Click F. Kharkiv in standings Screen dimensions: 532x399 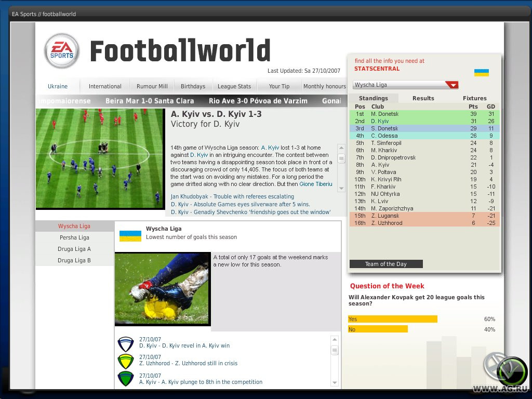(x=424, y=187)
